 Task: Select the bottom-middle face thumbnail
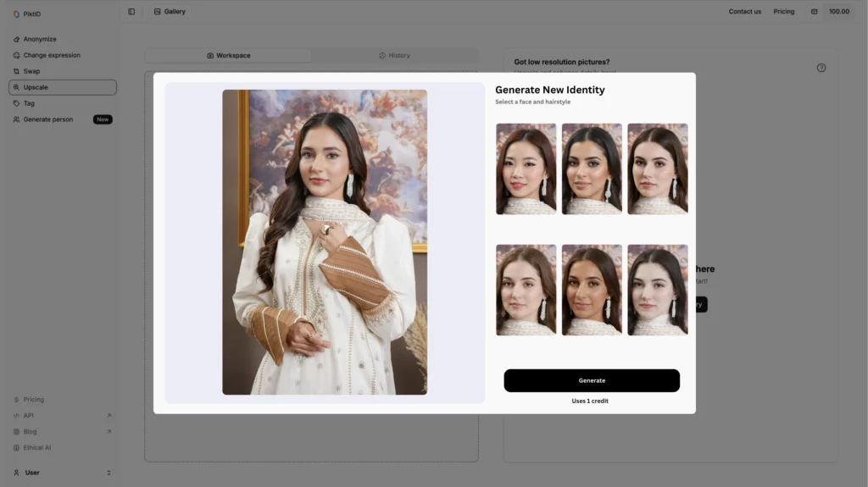[591, 290]
